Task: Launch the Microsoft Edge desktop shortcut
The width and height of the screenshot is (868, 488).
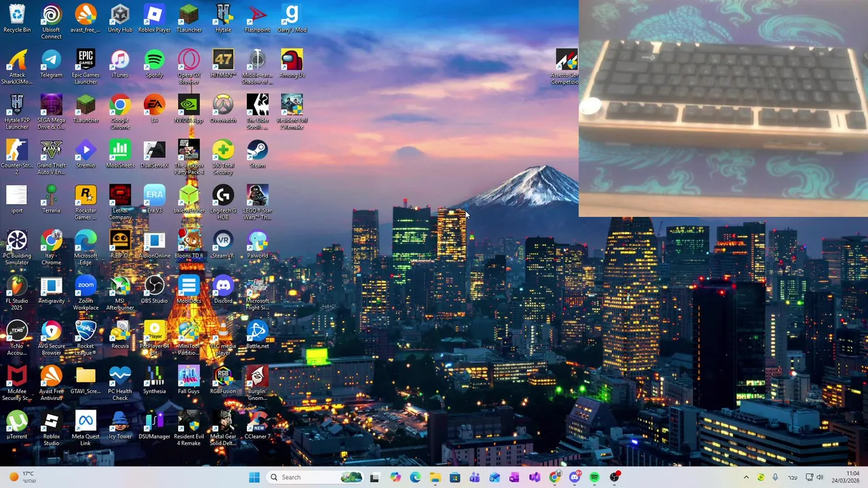Action: (85, 247)
